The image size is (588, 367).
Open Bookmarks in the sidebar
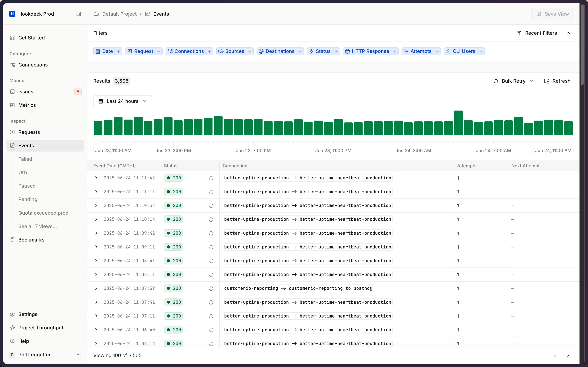pyautogui.click(x=45, y=240)
